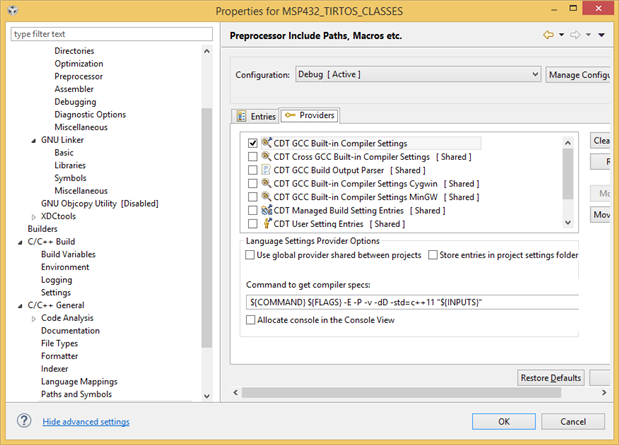Check the Compiler Settings Cygwin provider

253,183
